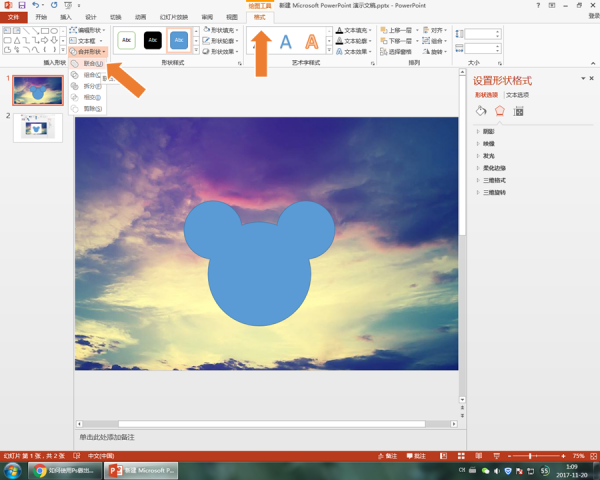Click the notes area 单击此处添加备注

point(107,437)
